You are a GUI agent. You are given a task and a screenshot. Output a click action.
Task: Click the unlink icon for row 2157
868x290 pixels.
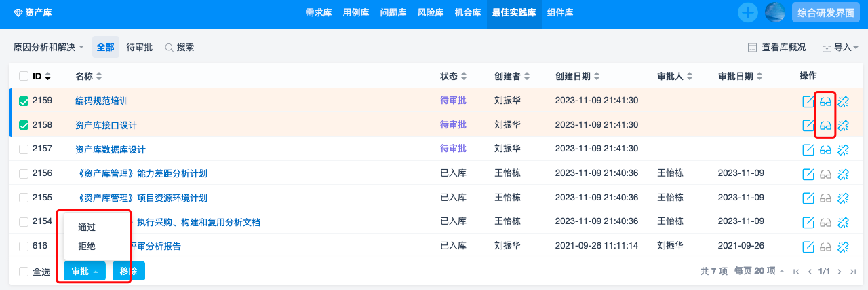coord(843,149)
